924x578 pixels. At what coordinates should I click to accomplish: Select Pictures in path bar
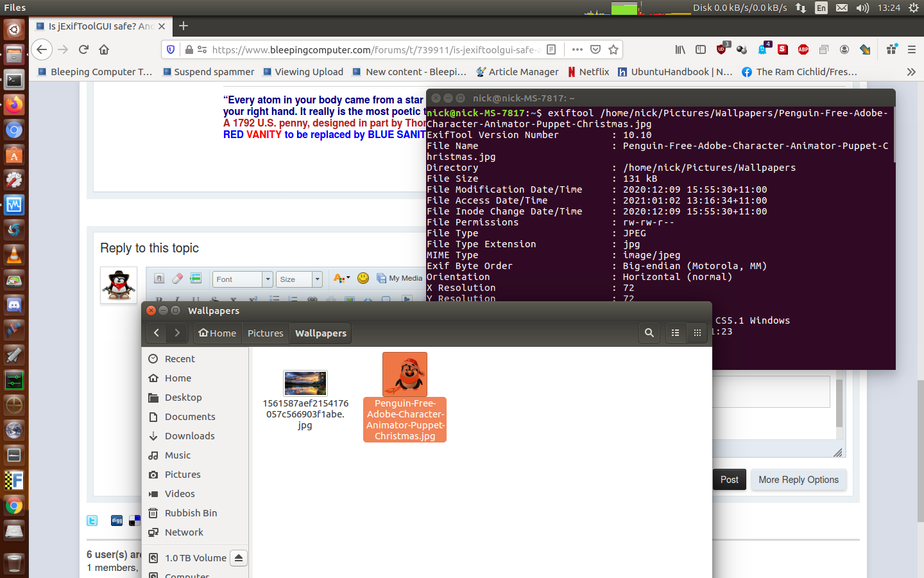tap(265, 333)
